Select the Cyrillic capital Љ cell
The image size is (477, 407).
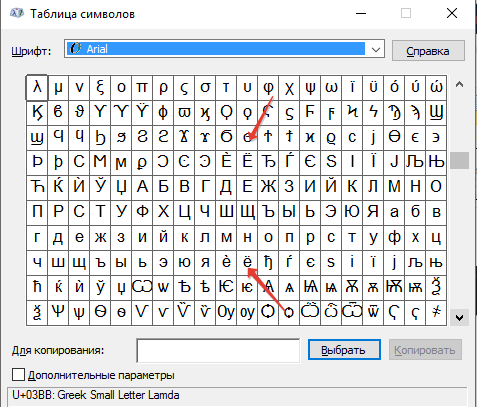click(415, 163)
